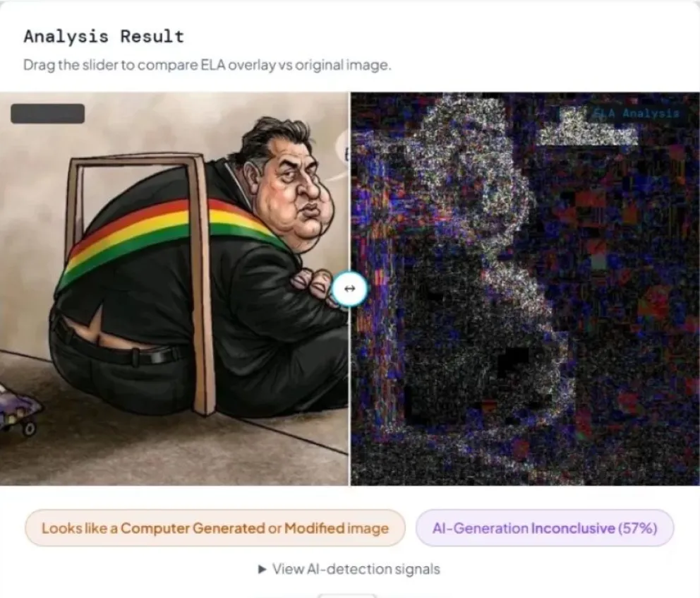Click the man's clasped hands near the slider
The image size is (700, 598).
click(313, 286)
